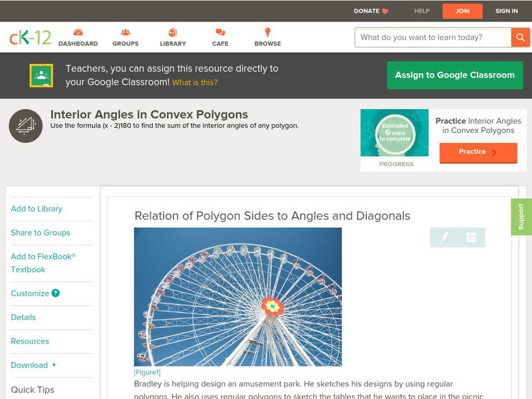
Task: Click SIGN IN in the top bar
Action: (x=507, y=11)
